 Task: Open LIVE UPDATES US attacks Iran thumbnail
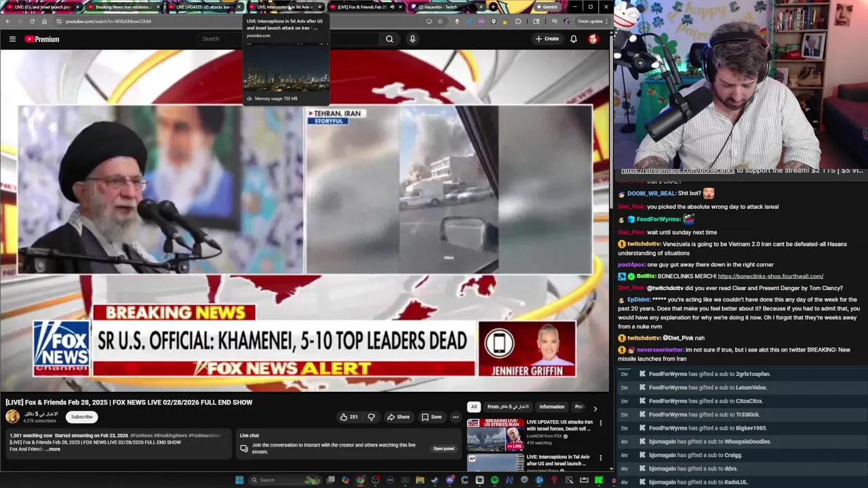[x=495, y=434]
